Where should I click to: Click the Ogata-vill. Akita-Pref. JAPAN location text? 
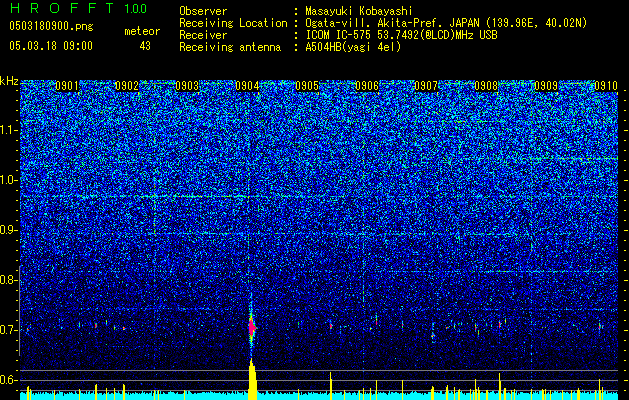(x=446, y=23)
